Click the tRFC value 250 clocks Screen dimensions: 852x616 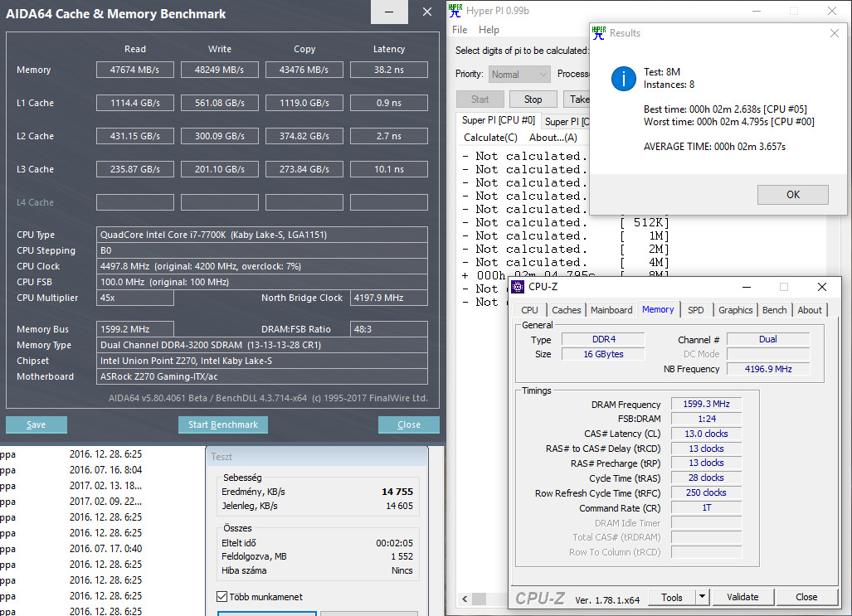tap(706, 492)
